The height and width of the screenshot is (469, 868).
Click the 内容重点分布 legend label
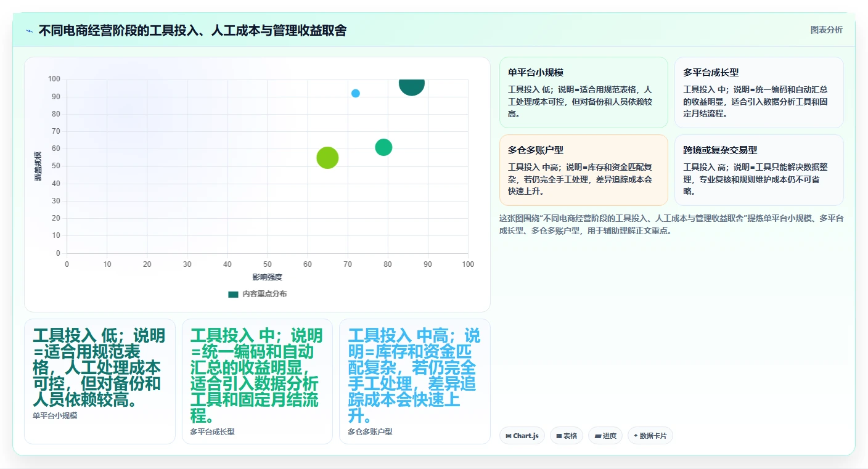(x=264, y=294)
